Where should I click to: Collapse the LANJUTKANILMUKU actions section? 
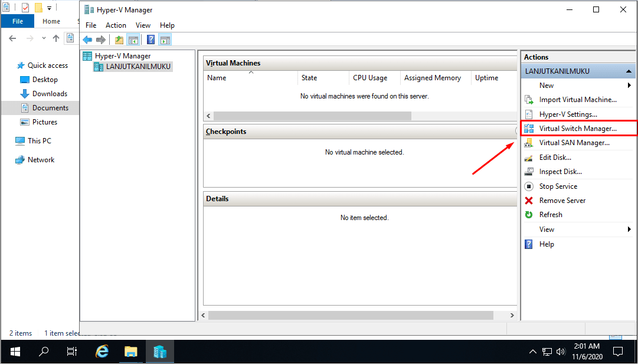point(629,71)
